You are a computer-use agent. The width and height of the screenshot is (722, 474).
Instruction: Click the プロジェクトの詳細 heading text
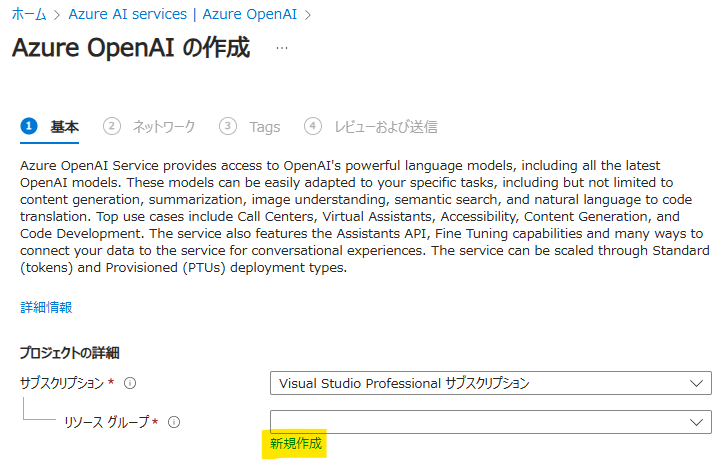(x=70, y=353)
